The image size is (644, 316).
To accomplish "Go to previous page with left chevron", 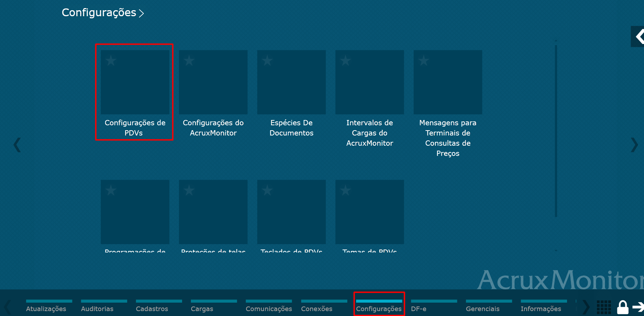I will (x=17, y=145).
